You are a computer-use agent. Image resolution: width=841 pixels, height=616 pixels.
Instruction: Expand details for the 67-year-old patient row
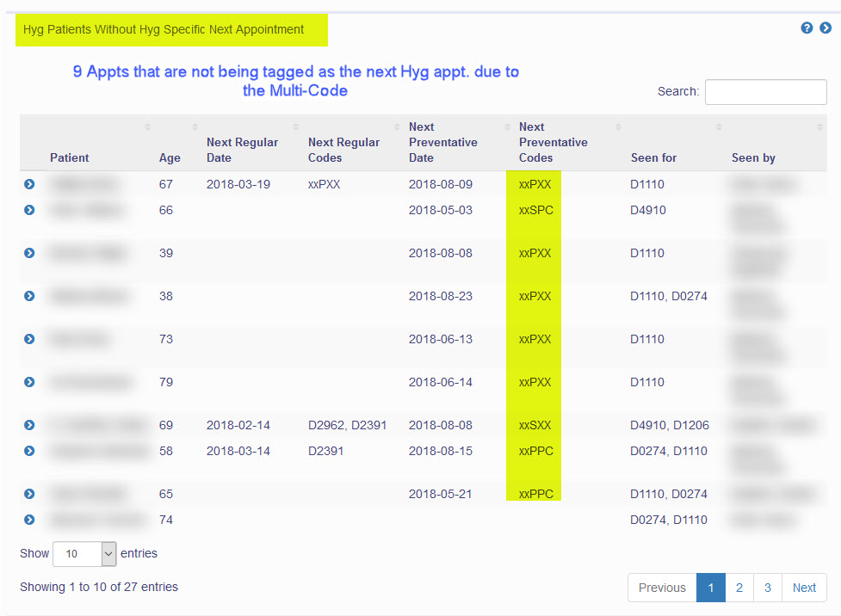(x=28, y=184)
